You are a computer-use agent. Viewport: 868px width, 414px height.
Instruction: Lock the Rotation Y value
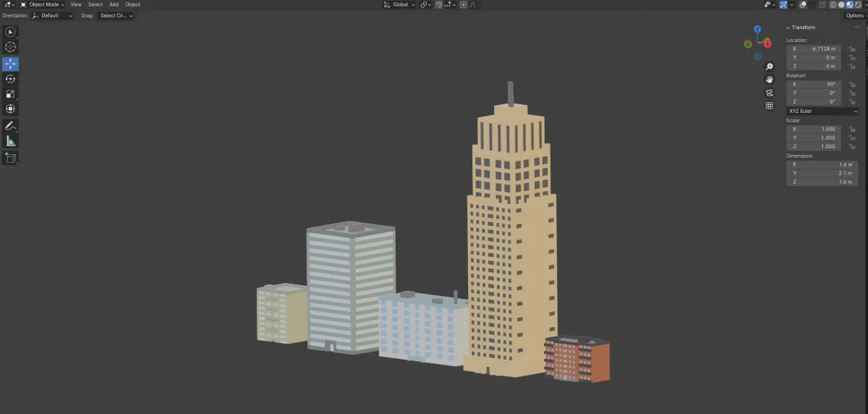point(853,93)
